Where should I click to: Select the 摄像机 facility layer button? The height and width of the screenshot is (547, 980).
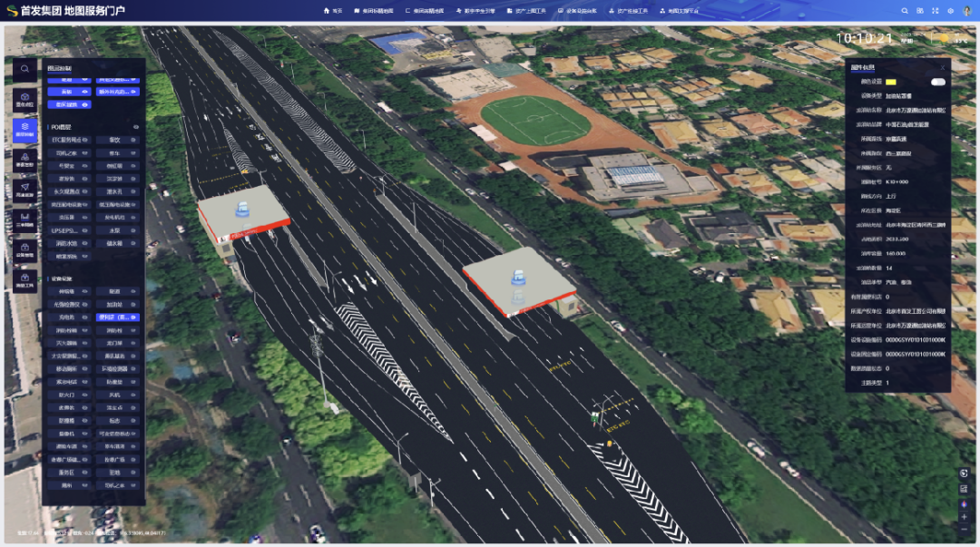coord(69,434)
